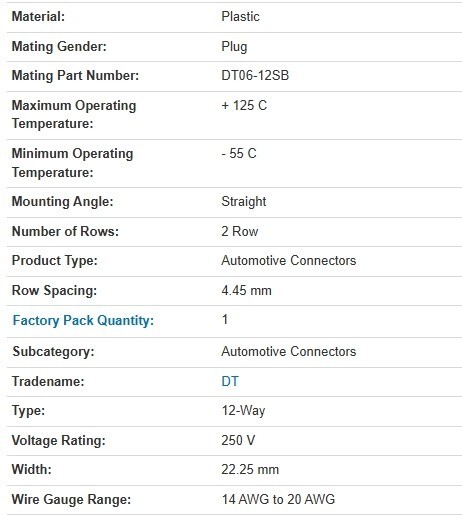Select the + 125 C temperature value
This screenshot has width=462, height=515.
[x=244, y=106]
